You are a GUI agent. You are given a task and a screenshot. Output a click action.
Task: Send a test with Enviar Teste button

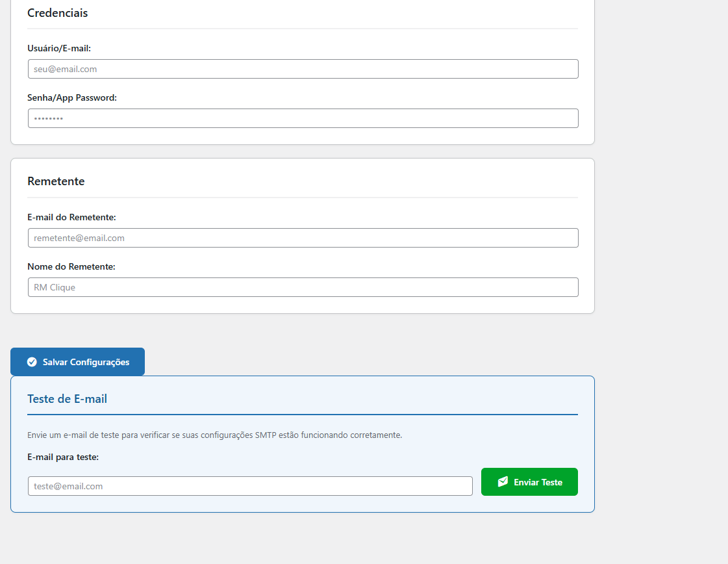529,482
